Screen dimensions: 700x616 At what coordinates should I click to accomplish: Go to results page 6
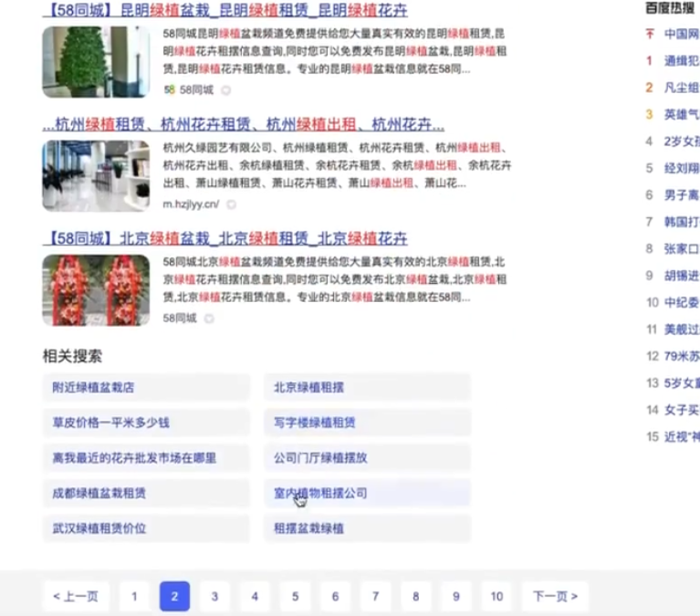[335, 596]
